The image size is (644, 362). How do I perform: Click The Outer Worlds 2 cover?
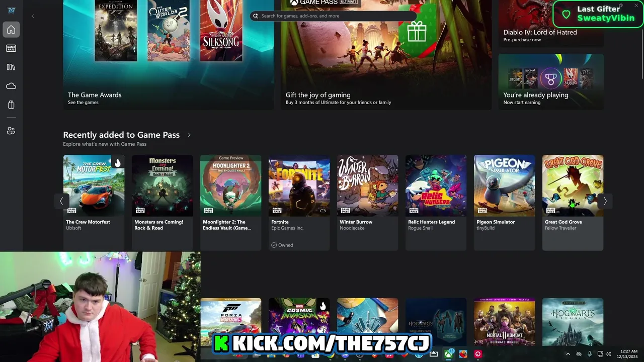click(169, 30)
